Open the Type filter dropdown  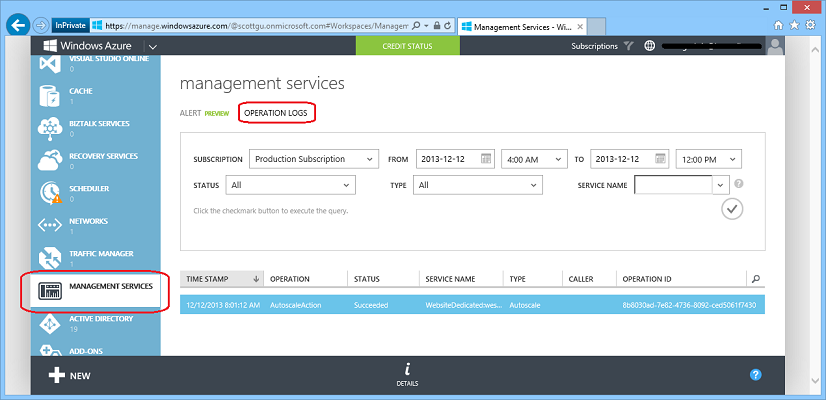click(478, 185)
